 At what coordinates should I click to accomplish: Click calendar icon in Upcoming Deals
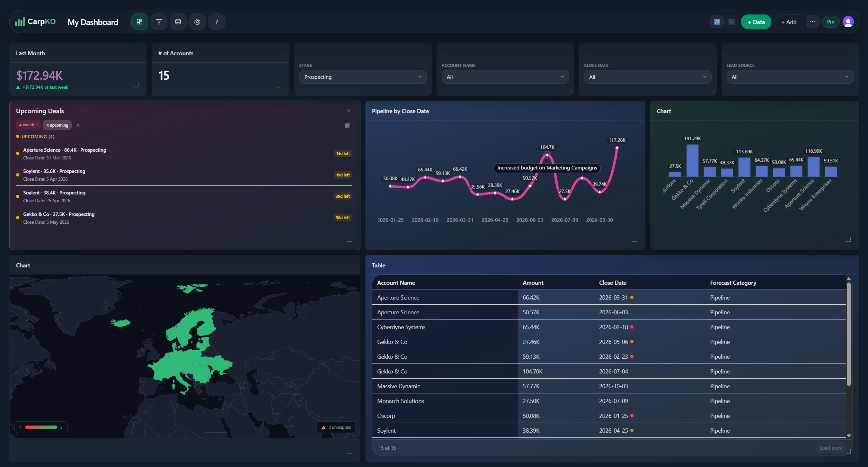pyautogui.click(x=347, y=125)
